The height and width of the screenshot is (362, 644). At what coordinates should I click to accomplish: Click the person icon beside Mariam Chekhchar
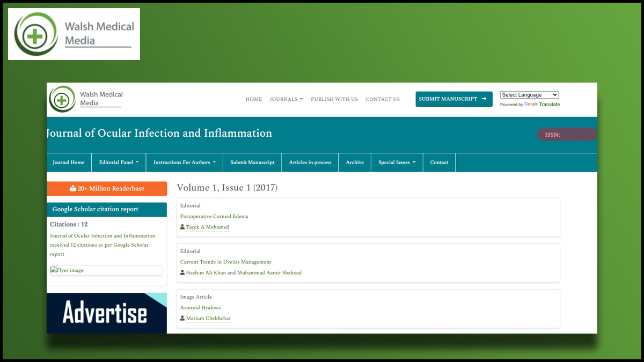point(182,319)
